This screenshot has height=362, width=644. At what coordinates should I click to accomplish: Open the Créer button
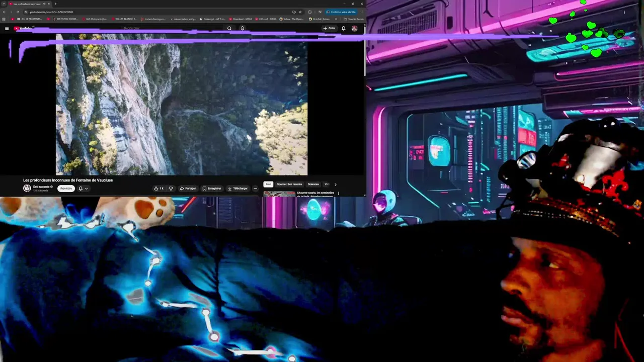click(330, 28)
